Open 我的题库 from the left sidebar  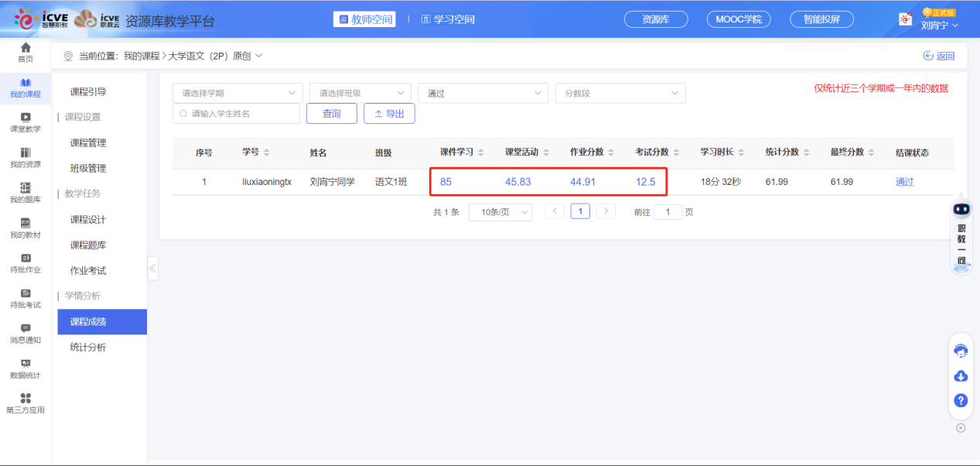tap(26, 190)
